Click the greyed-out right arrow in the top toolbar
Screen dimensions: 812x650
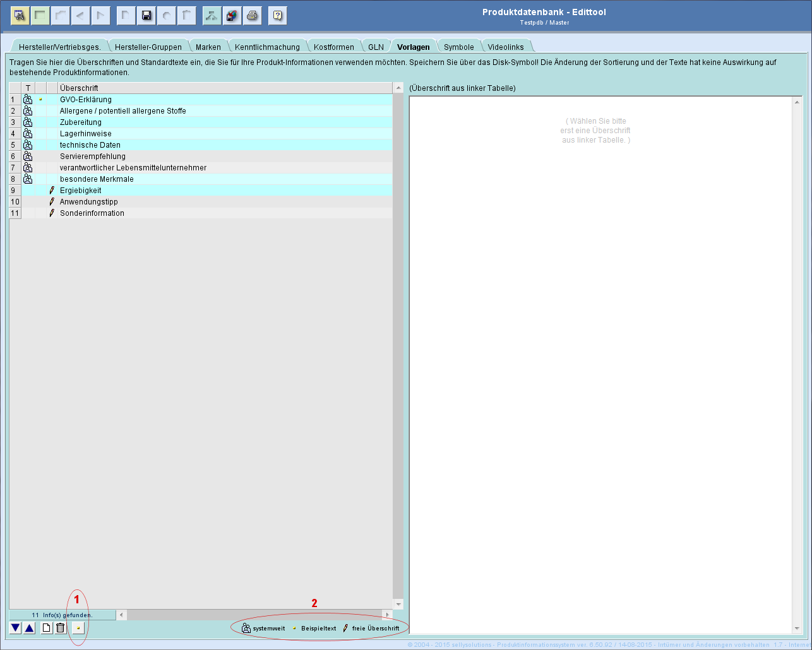pos(101,16)
